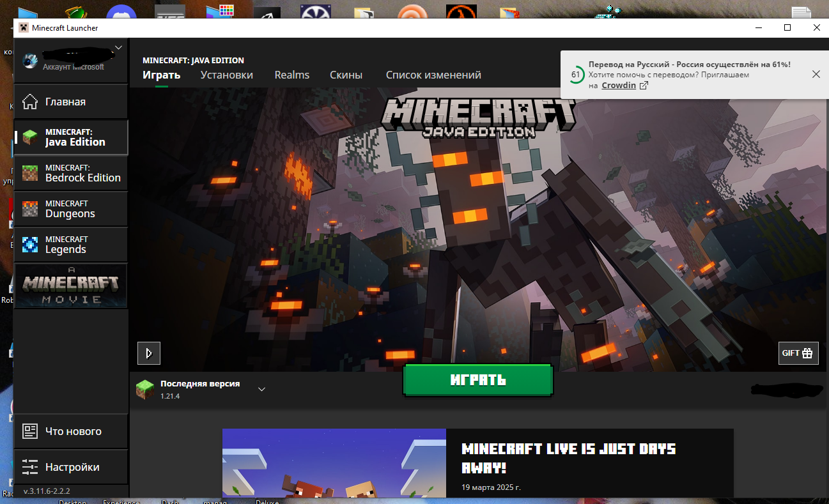The image size is (829, 504).
Task: Open the 'Minecraft Live is just days away!' headline
Action: click(569, 457)
